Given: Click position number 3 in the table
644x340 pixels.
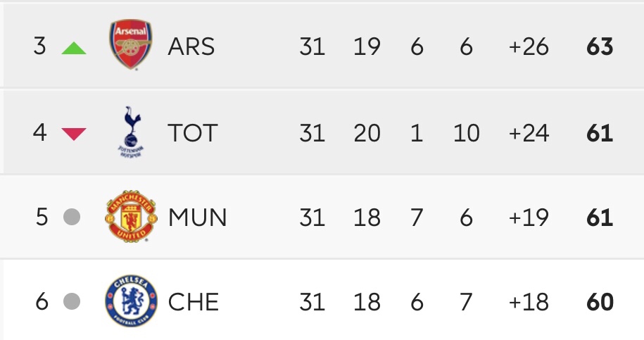Looking at the screenshot, I should point(39,46).
